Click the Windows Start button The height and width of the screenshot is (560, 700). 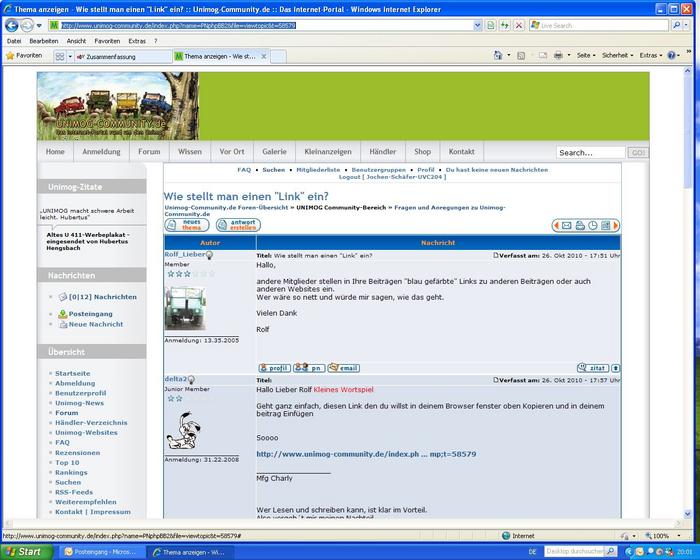[x=23, y=551]
